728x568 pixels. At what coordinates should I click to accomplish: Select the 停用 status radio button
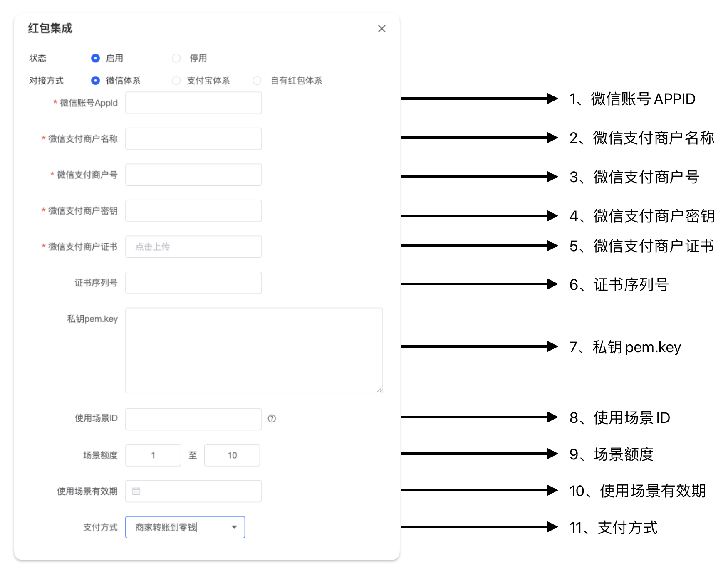[176, 58]
